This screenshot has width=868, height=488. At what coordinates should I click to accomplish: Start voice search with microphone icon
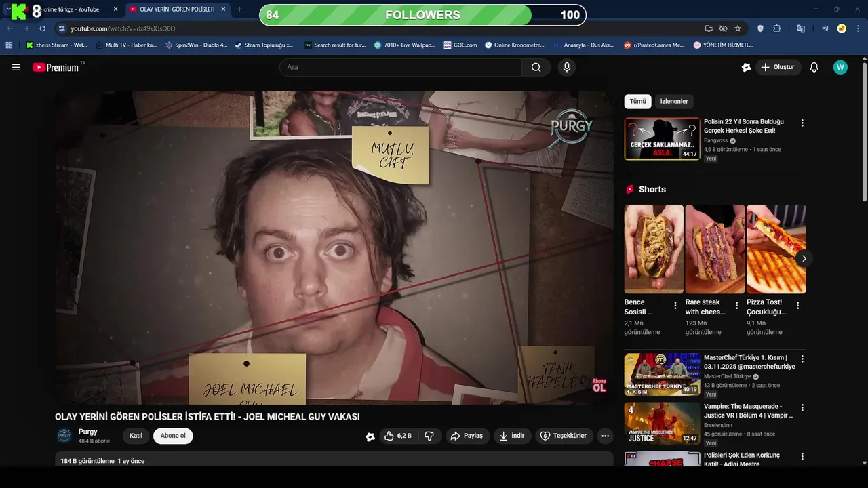point(567,67)
